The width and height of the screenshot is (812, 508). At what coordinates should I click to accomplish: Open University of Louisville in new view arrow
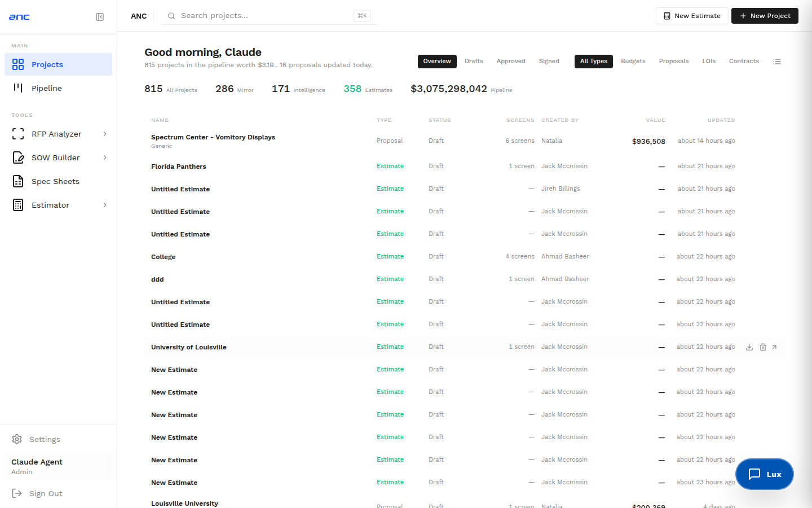click(774, 347)
